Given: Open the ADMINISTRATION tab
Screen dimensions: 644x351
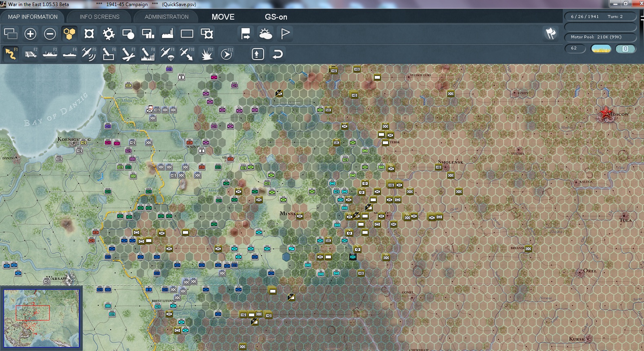Looking at the screenshot, I should 167,17.
